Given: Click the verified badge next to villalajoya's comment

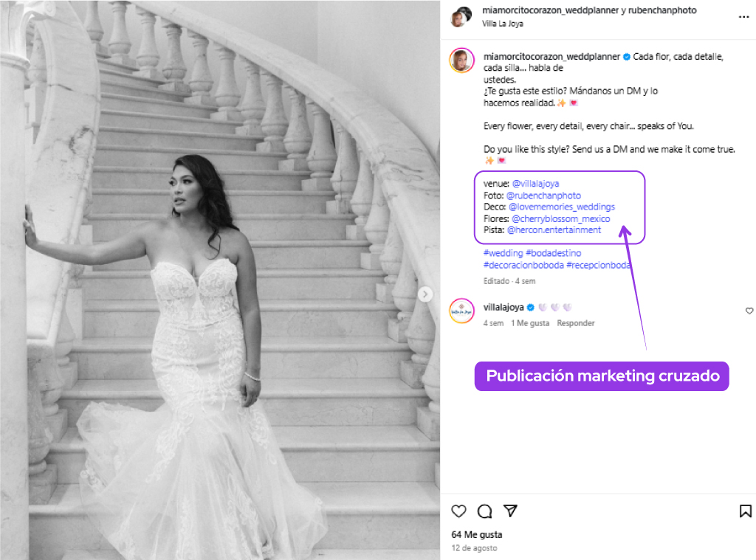Looking at the screenshot, I should tap(531, 308).
